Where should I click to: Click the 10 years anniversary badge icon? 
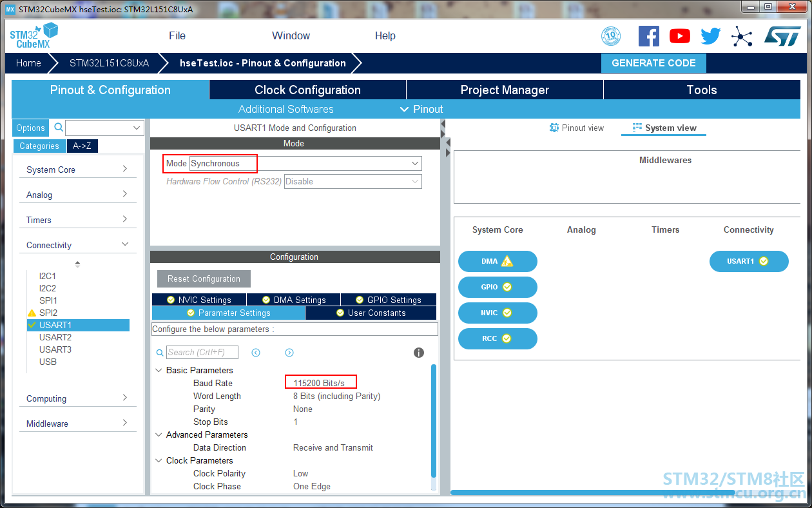pyautogui.click(x=610, y=36)
